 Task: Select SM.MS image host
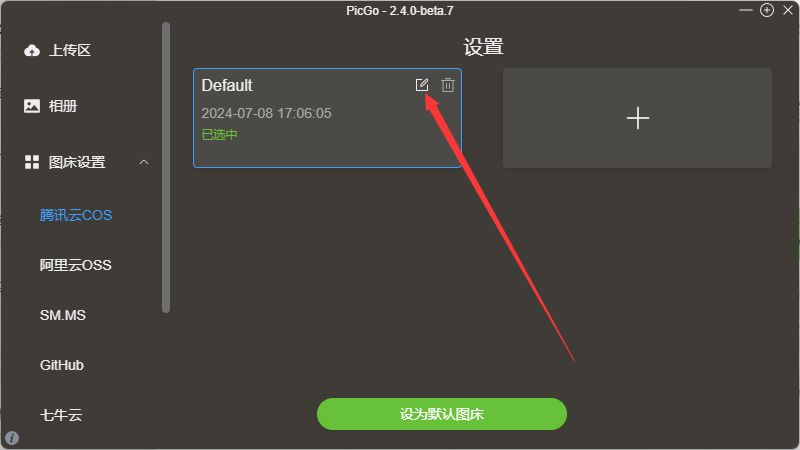[x=63, y=315]
